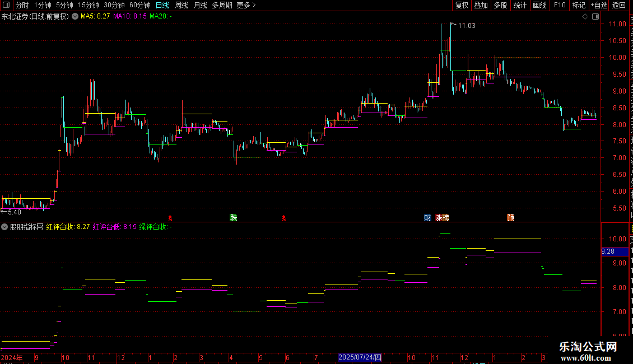The image size is (633, 364).
Task: Click 红评台低: 8.15 indicator value
Action: click(115, 227)
